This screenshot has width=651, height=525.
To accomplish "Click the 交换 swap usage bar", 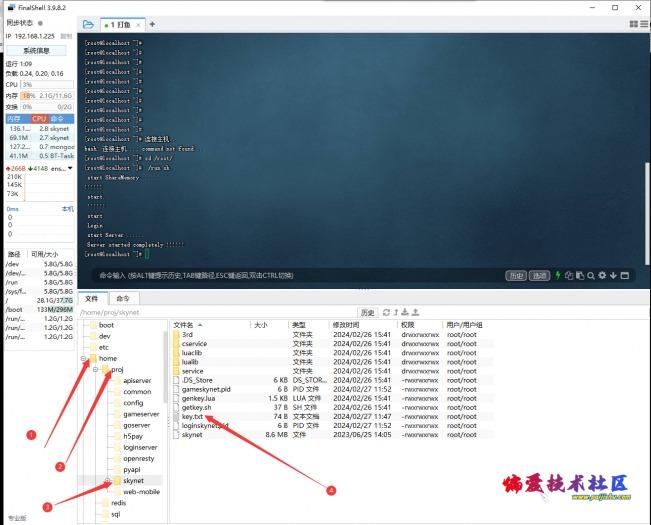I will point(47,107).
